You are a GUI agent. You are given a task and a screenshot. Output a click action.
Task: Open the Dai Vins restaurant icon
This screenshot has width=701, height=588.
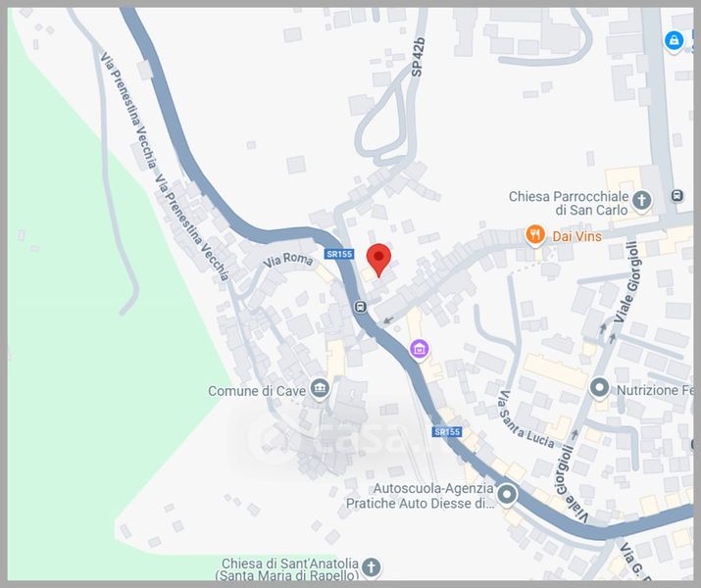point(535,235)
